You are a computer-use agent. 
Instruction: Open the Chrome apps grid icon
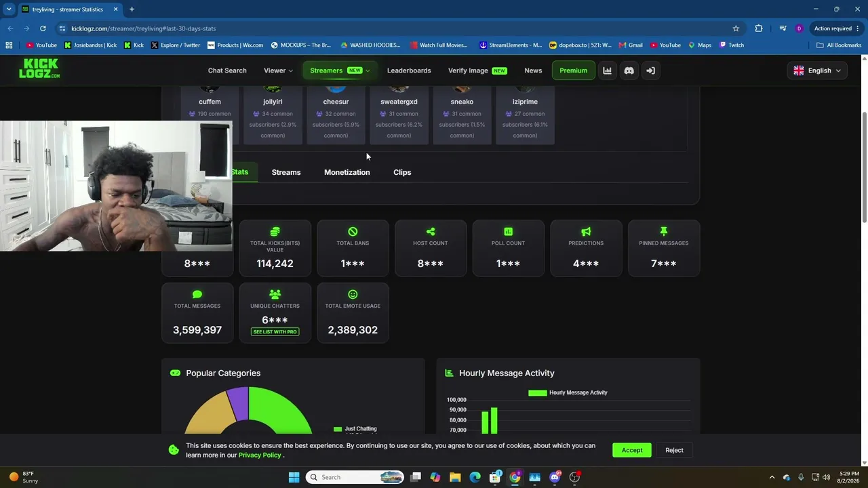point(9,45)
